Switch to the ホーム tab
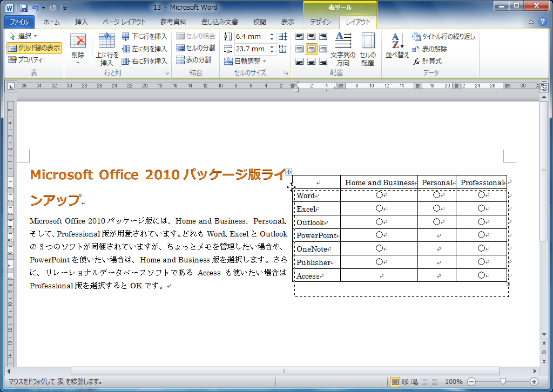553x392 pixels. [x=51, y=22]
